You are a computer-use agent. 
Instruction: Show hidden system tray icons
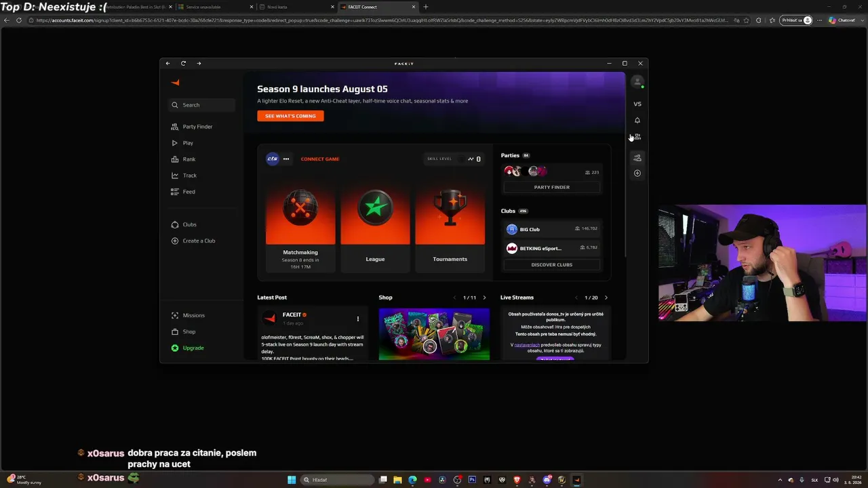780,480
